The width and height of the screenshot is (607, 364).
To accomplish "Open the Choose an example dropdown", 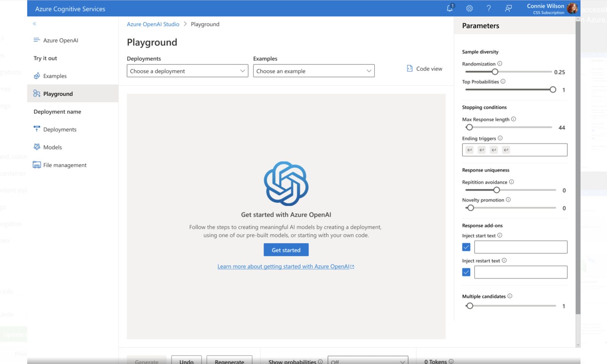I will pos(314,71).
